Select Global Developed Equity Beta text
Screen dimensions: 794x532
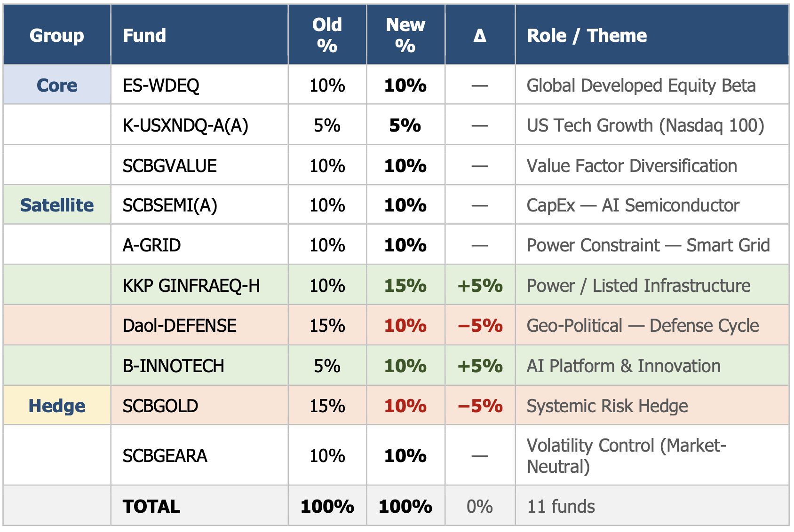(641, 86)
